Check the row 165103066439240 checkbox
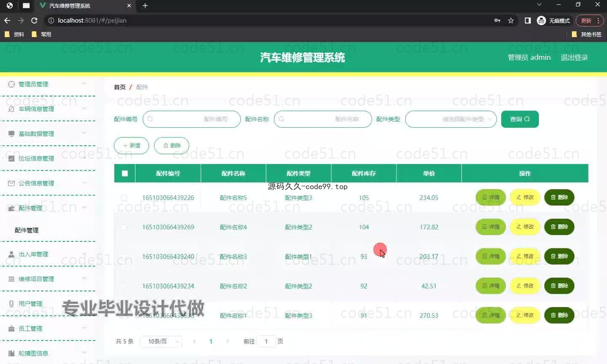This screenshot has height=364, width=607. [124, 257]
